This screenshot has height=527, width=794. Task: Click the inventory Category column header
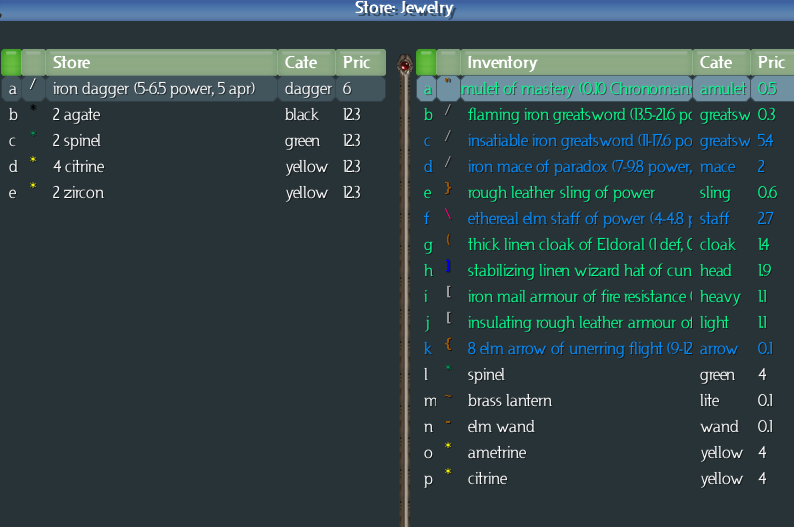tap(721, 63)
